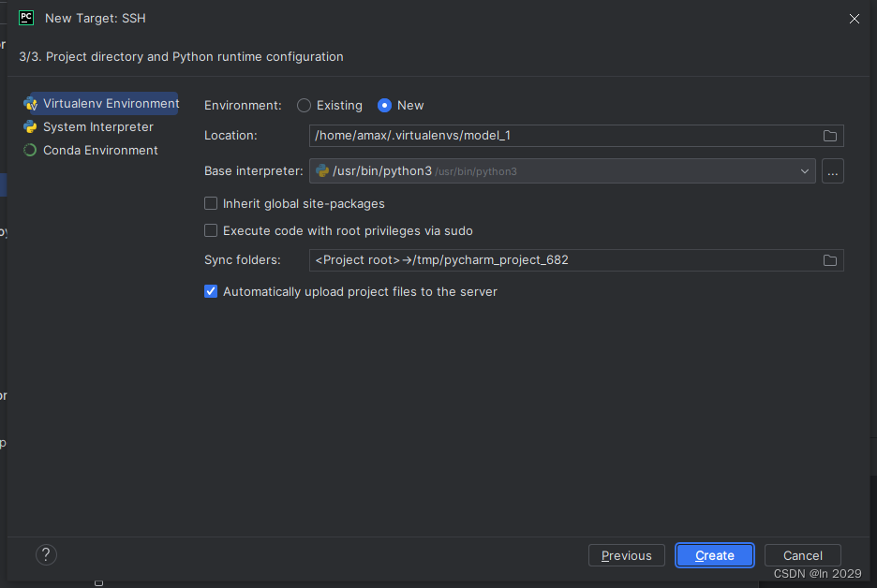The height and width of the screenshot is (588, 877).
Task: Browse for Location using folder icon
Action: point(830,136)
